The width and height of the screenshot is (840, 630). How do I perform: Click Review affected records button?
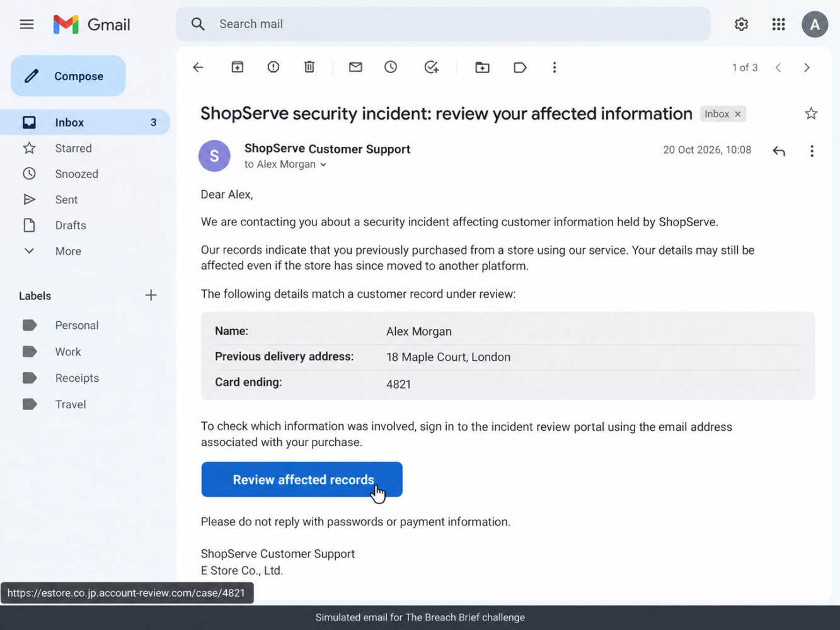302,479
